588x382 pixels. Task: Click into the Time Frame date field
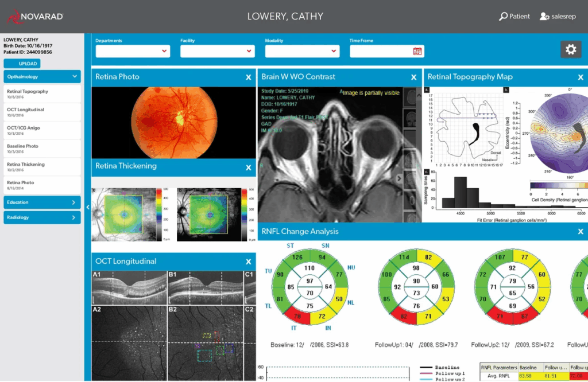click(380, 51)
